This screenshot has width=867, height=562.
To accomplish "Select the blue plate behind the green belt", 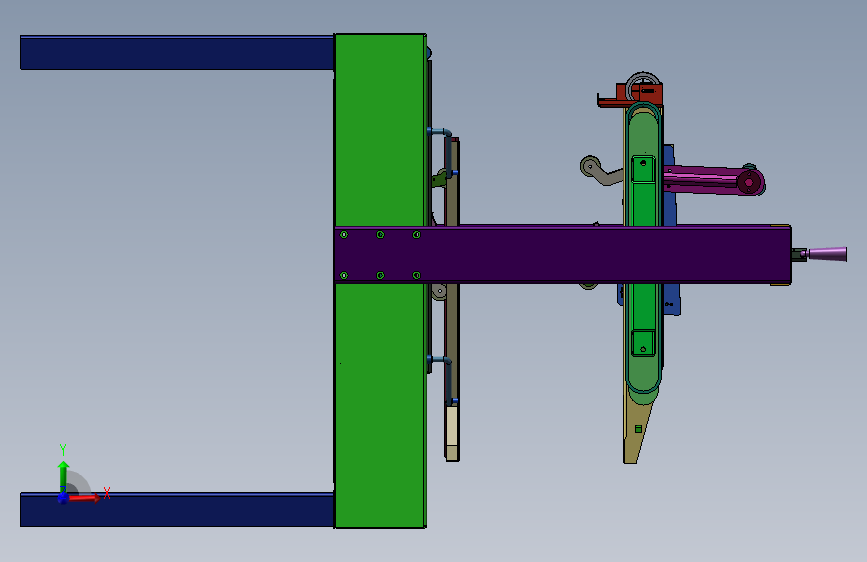I will tap(670, 211).
